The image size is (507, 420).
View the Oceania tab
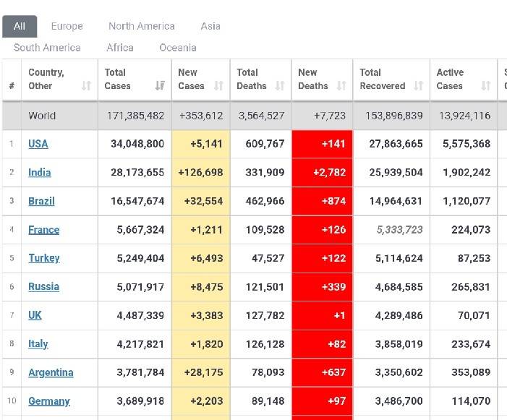tap(178, 48)
